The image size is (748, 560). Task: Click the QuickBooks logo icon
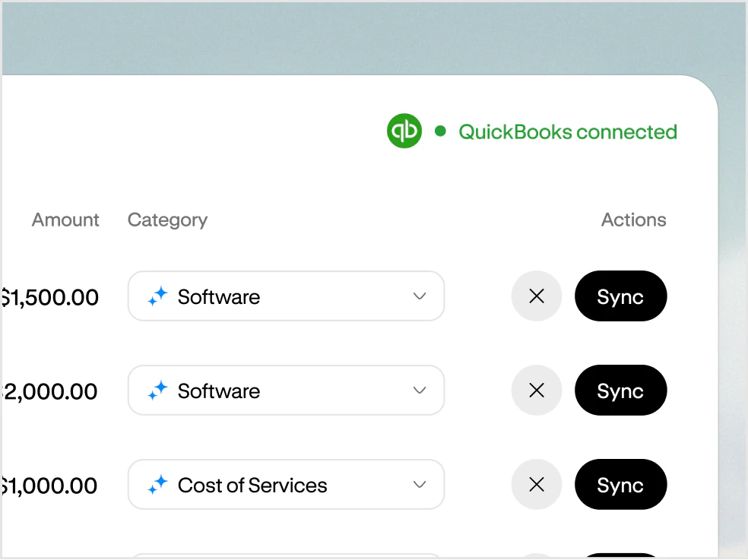pyautogui.click(x=404, y=131)
